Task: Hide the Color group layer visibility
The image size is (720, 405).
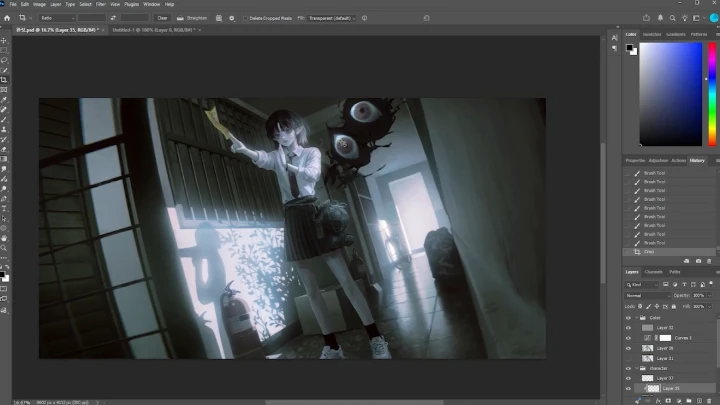Action: [x=628, y=318]
